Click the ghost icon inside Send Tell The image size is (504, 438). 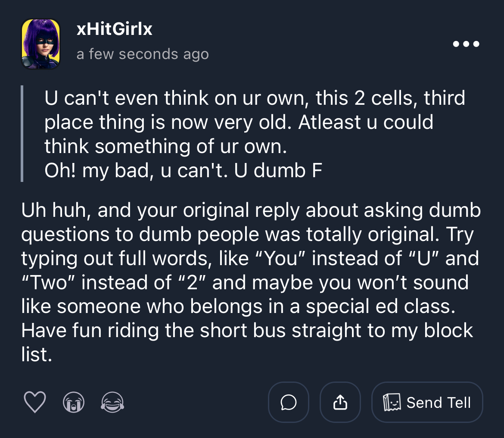(392, 402)
